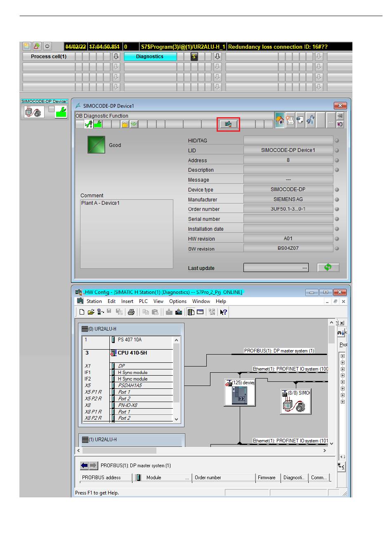Click the yellow padlock icon in faceplate

pyautogui.click(x=125, y=124)
